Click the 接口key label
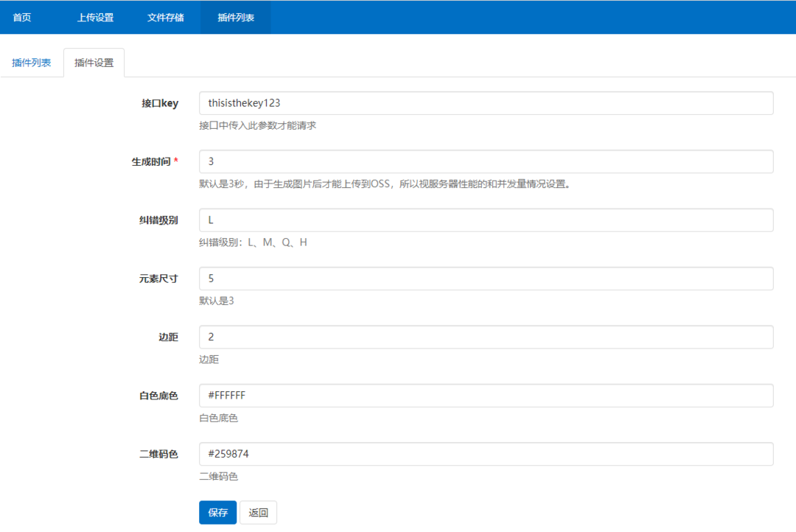The width and height of the screenshot is (796, 532). 160,103
